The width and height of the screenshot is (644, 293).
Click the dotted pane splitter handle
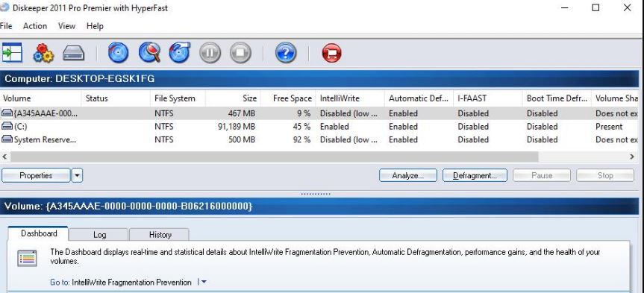coord(316,194)
